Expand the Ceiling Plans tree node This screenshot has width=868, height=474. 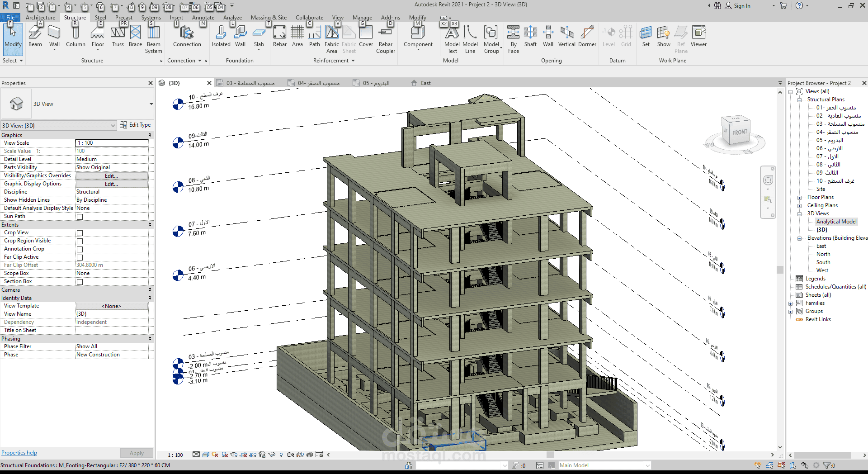[799, 206]
